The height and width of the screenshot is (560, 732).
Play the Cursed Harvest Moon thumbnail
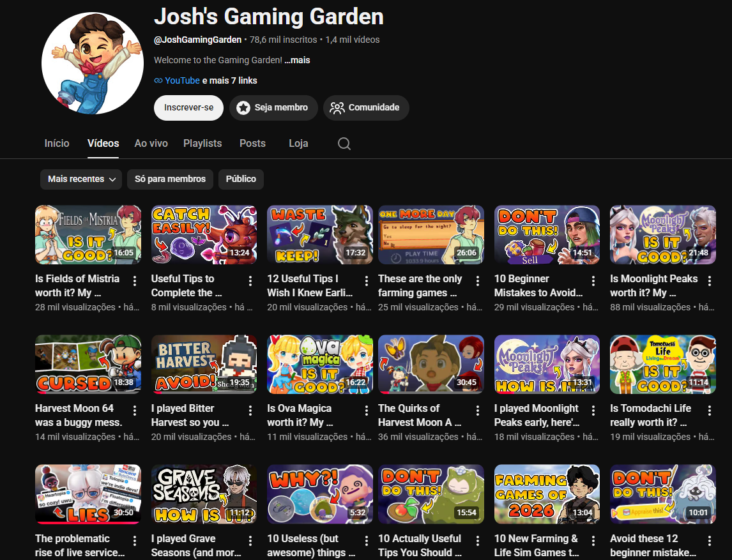pos(88,365)
